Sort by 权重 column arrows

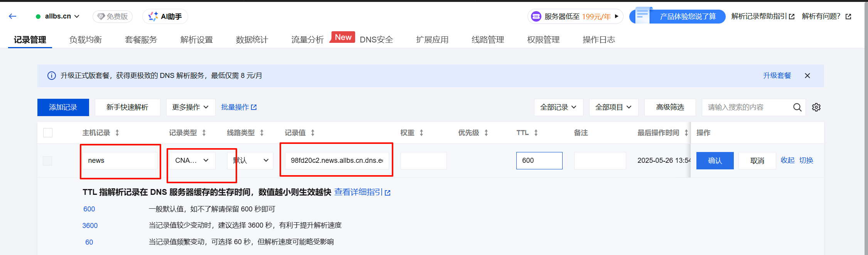pyautogui.click(x=421, y=133)
